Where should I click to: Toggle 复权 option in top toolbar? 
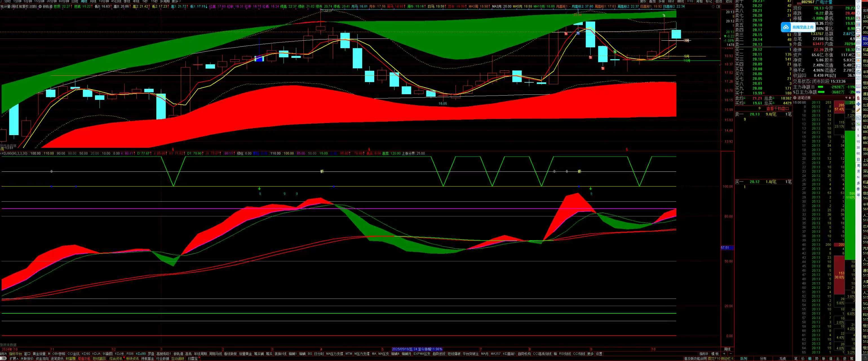pyautogui.click(x=643, y=1)
